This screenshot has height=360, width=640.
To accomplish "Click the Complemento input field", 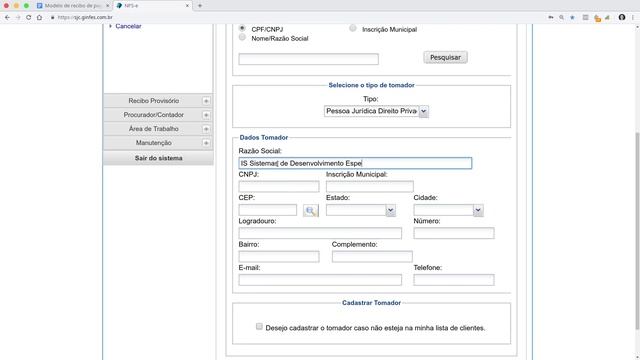I will click(372, 256).
